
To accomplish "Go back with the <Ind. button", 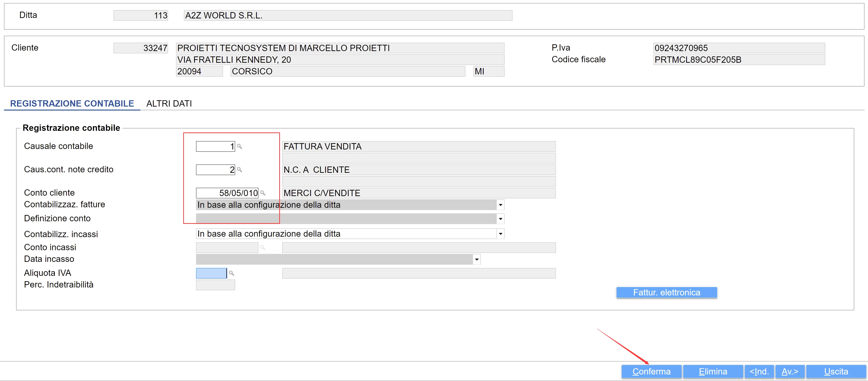I will tap(759, 371).
